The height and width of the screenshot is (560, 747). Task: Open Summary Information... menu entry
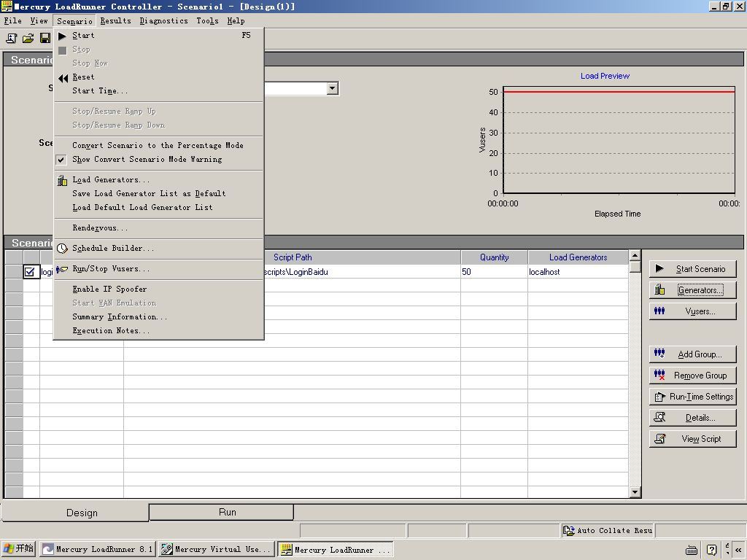(x=158, y=317)
